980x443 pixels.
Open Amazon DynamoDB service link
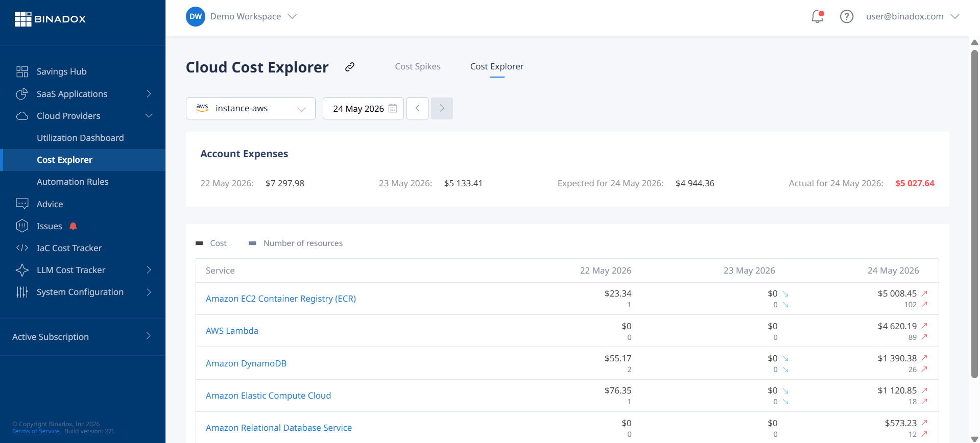click(x=246, y=363)
